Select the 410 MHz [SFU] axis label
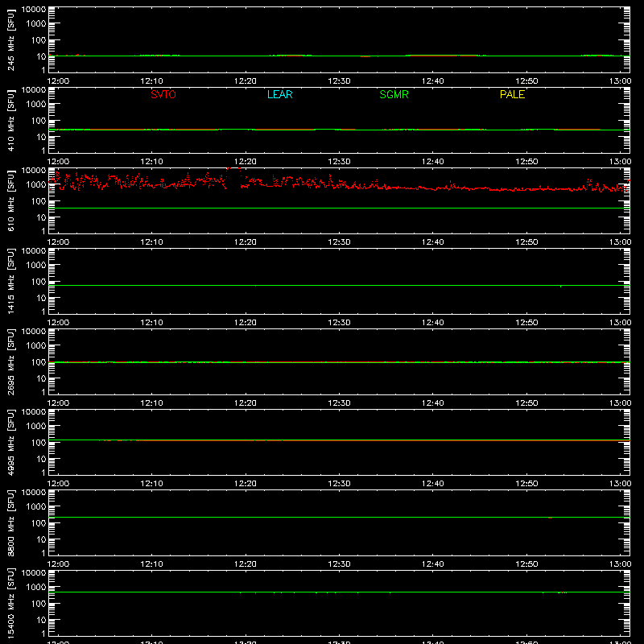The width and height of the screenshot is (644, 644). pos(10,120)
